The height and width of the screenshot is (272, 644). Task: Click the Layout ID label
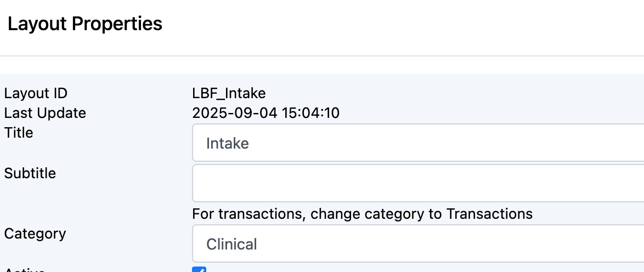pos(36,93)
